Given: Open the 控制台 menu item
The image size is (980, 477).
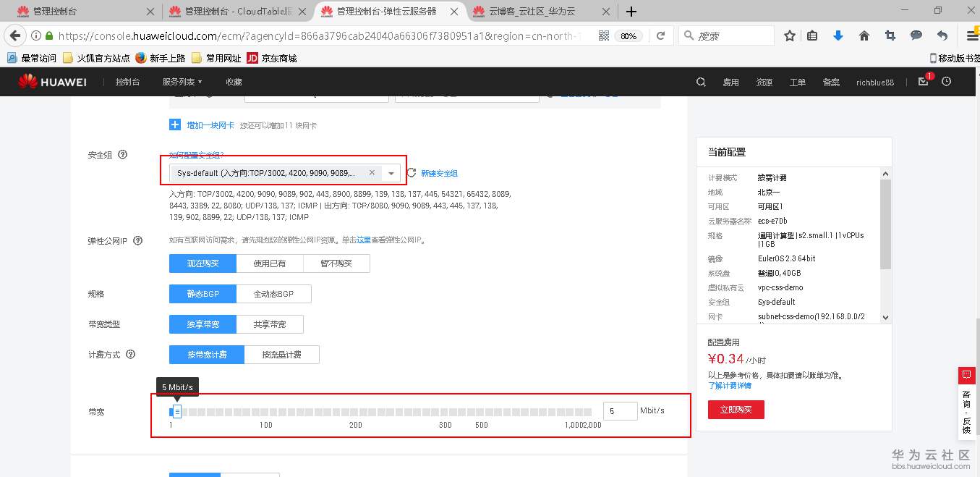Looking at the screenshot, I should point(127,82).
